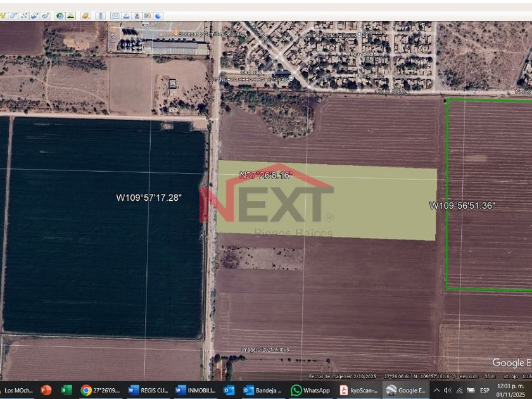
Task: Click the ESP language indicator
Action: pos(484,390)
